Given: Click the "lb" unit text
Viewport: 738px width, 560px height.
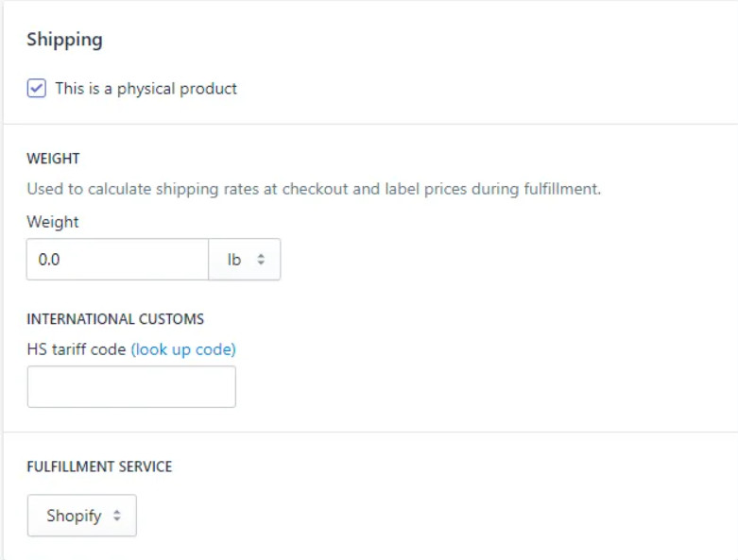Looking at the screenshot, I should tap(234, 259).
